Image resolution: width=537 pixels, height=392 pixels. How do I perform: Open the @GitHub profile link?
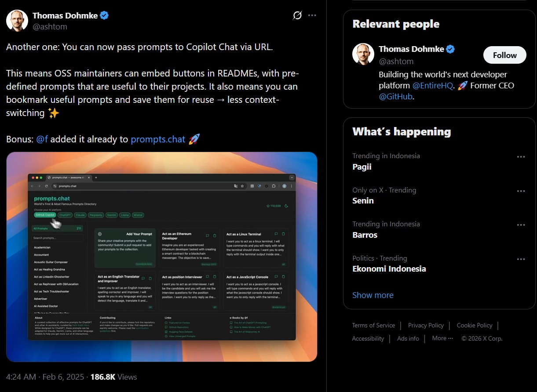point(395,97)
